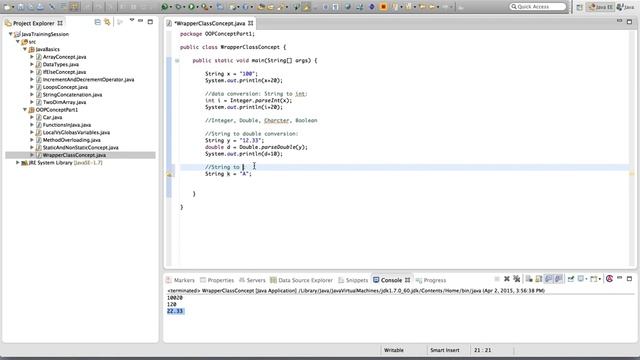
Task: Select StaticAndNonStaticConcept.java file
Action: [x=80, y=147]
